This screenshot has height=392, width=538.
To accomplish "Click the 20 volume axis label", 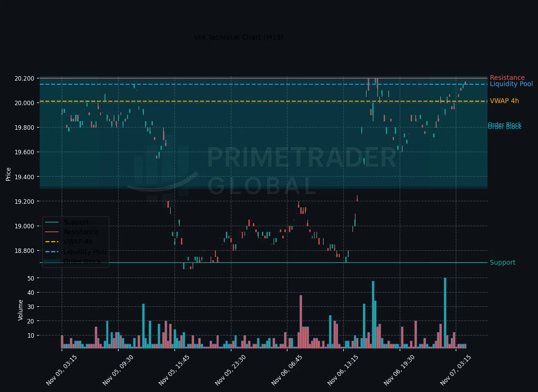I will pyautogui.click(x=31, y=321).
